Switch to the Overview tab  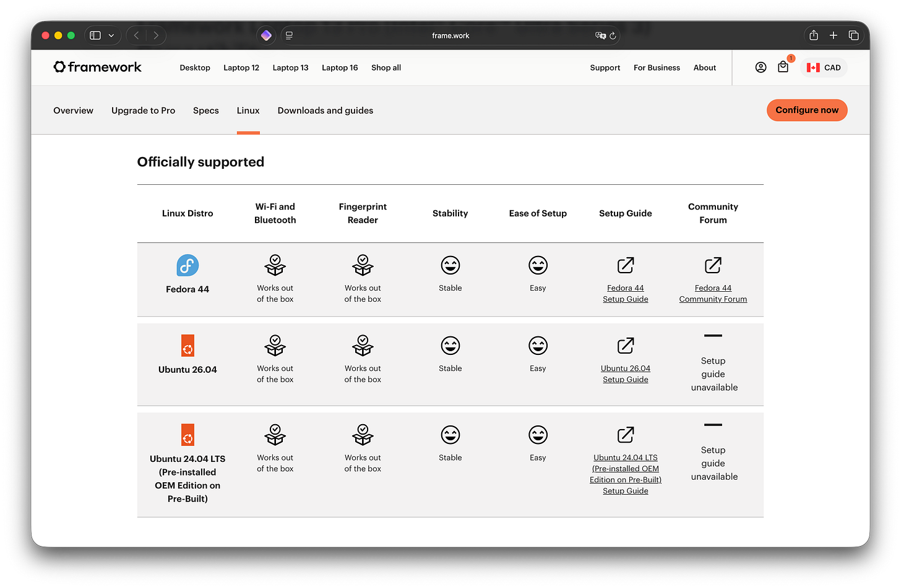(73, 110)
